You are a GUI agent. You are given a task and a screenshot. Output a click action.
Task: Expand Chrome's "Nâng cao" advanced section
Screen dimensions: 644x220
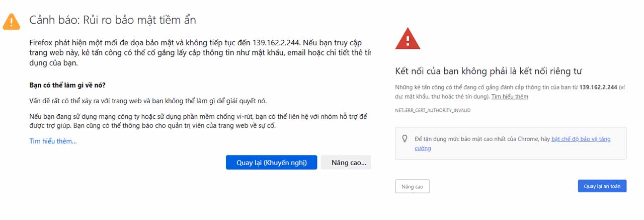pos(412,186)
